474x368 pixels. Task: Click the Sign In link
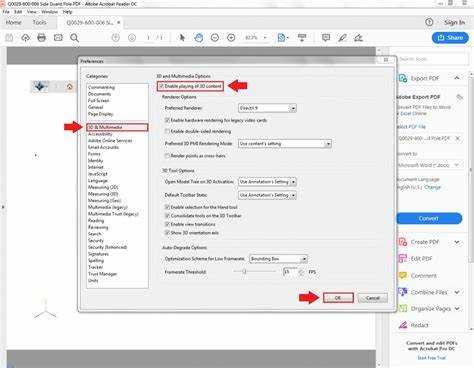coord(455,23)
